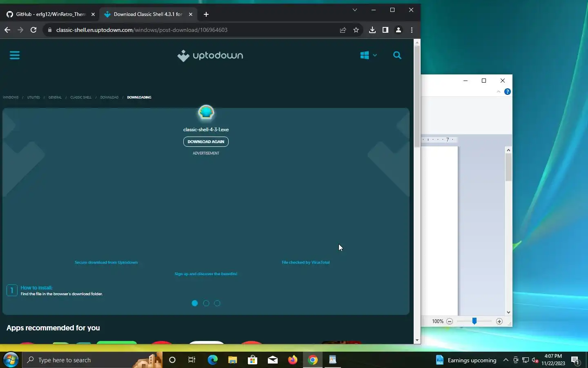Click How to install heading
Image resolution: width=588 pixels, height=368 pixels.
37,288
